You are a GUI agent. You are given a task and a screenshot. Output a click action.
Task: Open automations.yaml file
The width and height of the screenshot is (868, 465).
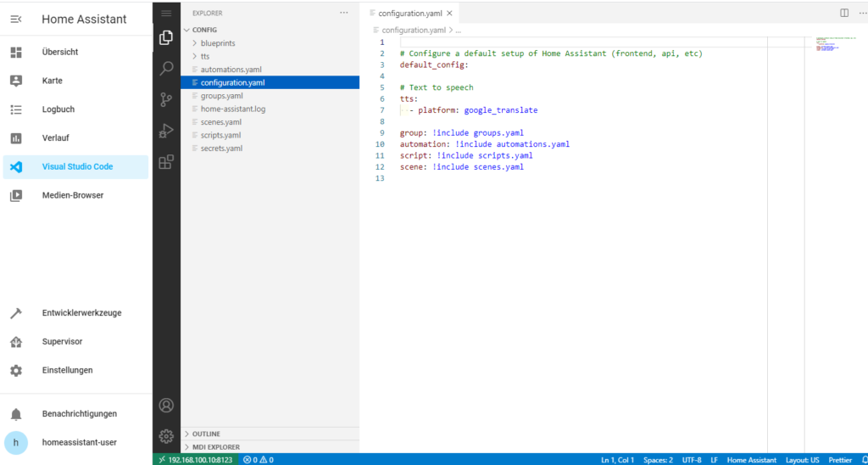point(270,70)
